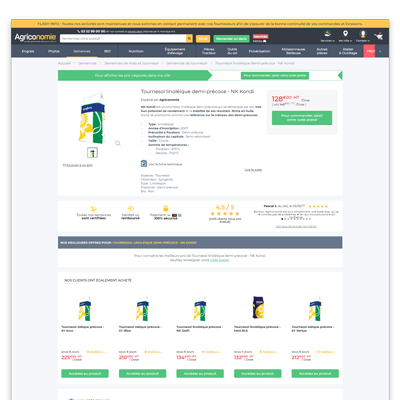Image resolution: width=400 pixels, height=400 pixels.
Task: Click the certified seeds hand icon
Action: [94, 209]
